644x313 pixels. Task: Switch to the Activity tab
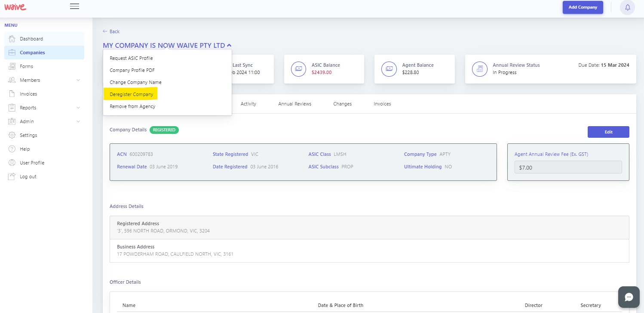(248, 104)
